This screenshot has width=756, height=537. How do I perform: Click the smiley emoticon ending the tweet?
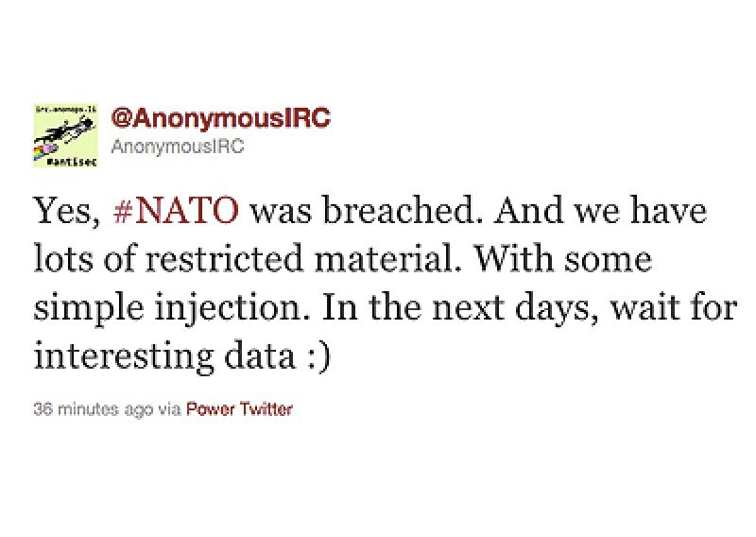(318, 357)
